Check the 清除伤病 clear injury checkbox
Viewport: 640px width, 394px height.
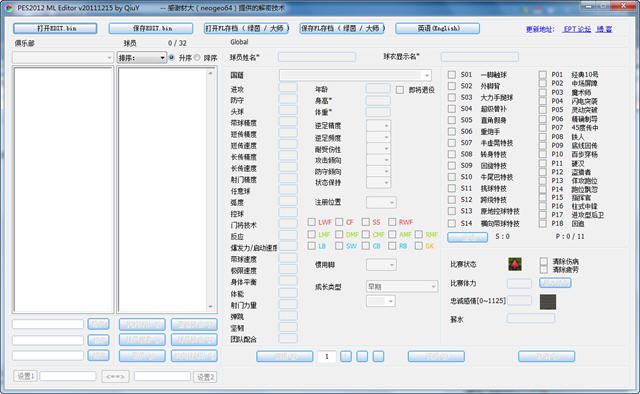pos(544,261)
